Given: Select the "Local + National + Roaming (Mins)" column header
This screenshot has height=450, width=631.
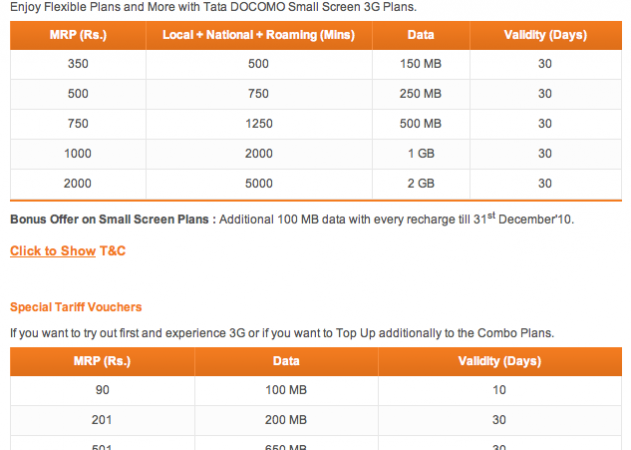Looking at the screenshot, I should click(x=258, y=35).
